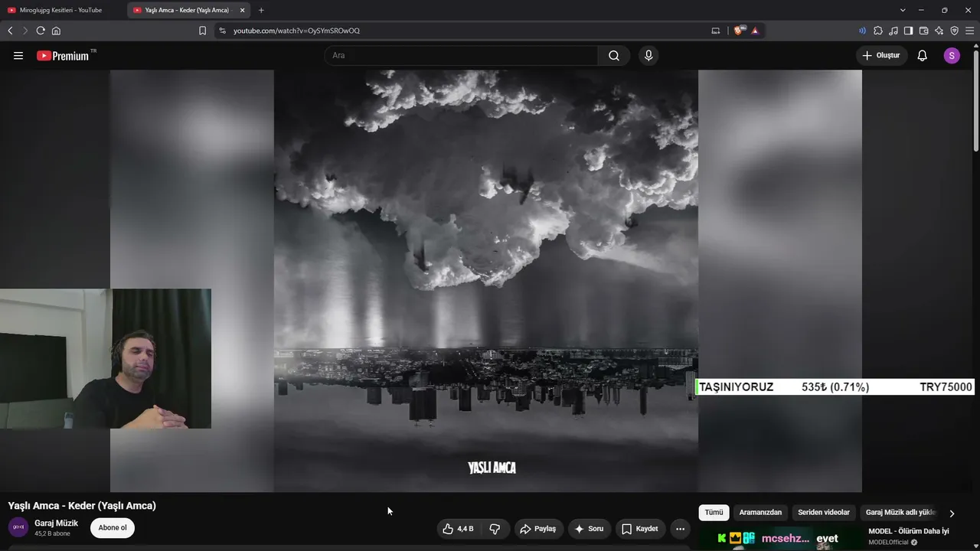This screenshot has height=551, width=980.
Task: Reload the current page
Action: pos(41,31)
